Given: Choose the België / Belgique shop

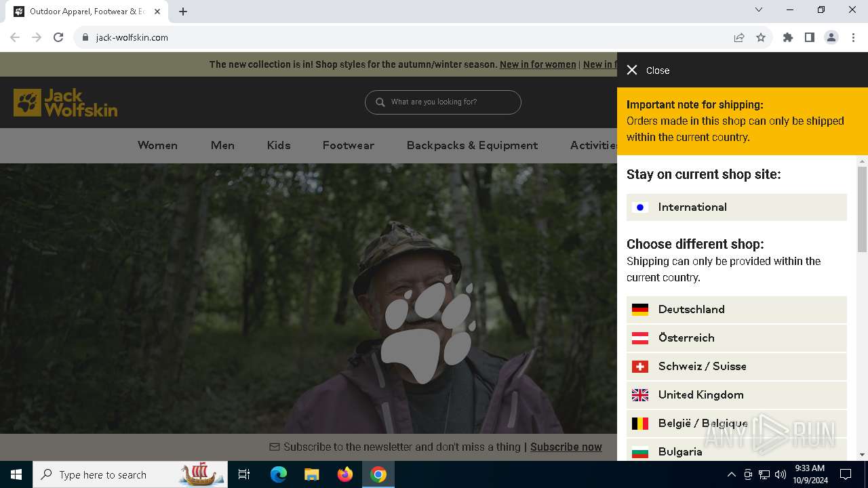Looking at the screenshot, I should tap(736, 424).
